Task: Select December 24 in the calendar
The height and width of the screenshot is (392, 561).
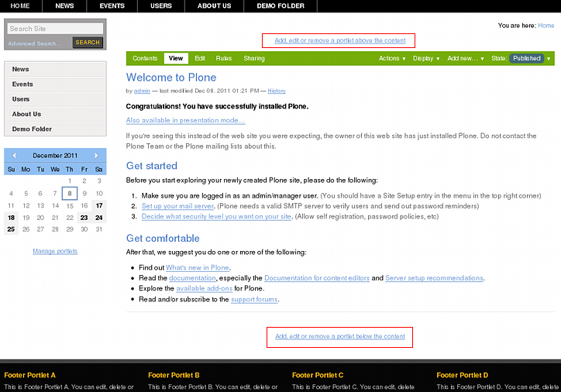Action: (99, 218)
